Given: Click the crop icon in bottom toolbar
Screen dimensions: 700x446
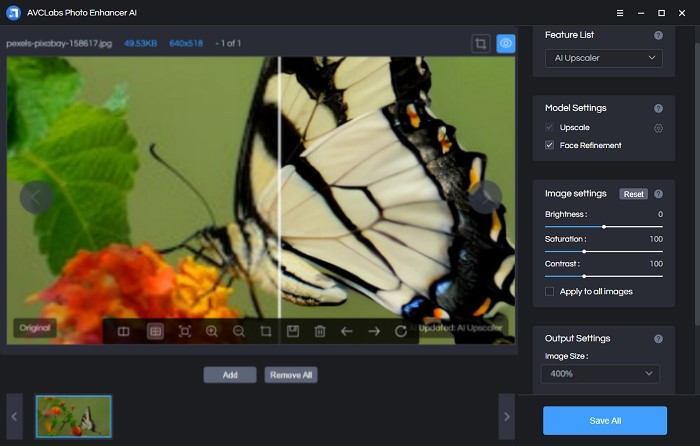Looking at the screenshot, I should point(266,331).
